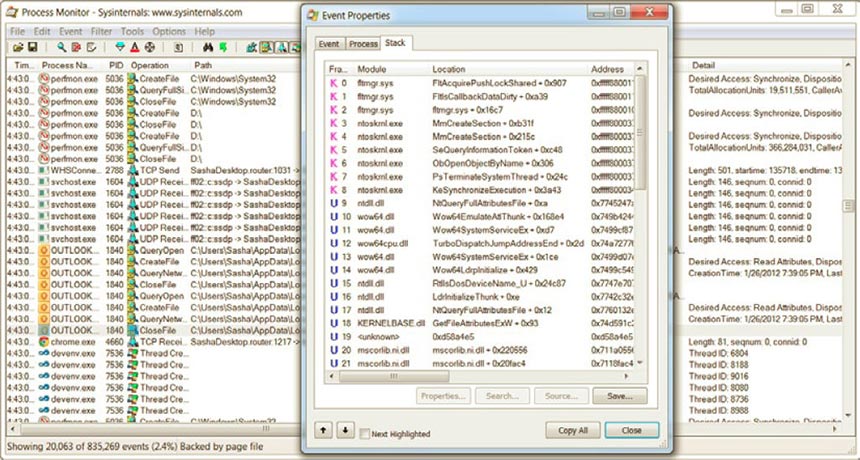
Task: Open the Highlight toolbar icon
Action: point(134,48)
